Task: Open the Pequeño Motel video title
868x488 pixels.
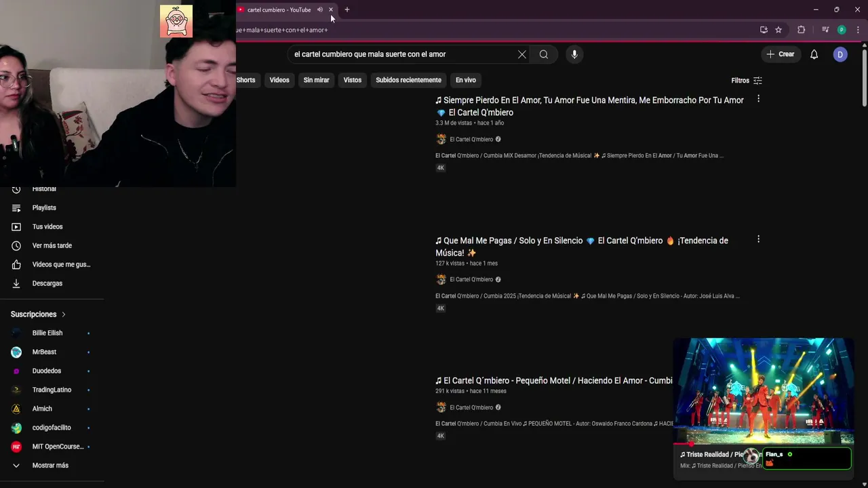Action: pos(554,381)
